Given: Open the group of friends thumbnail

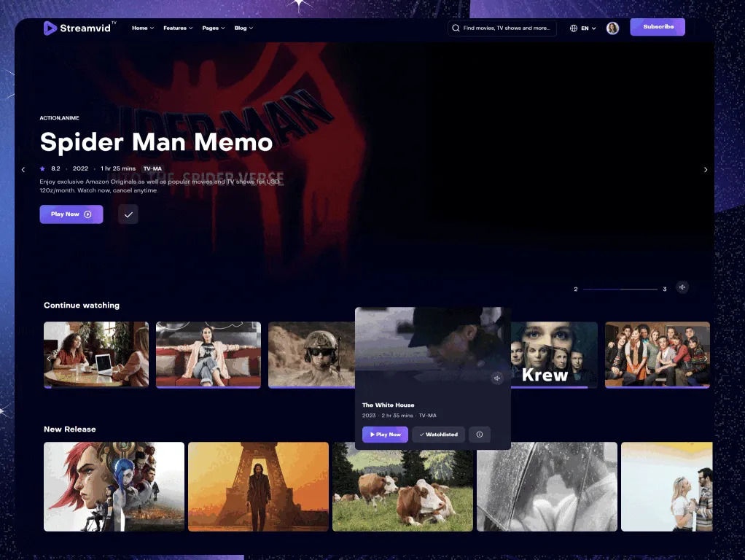Looking at the screenshot, I should tap(657, 354).
